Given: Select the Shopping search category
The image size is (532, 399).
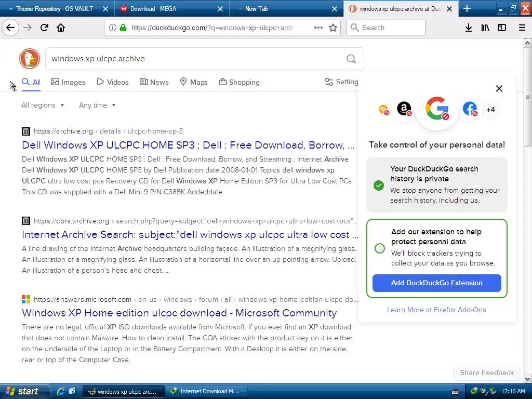Looking at the screenshot, I should (239, 82).
